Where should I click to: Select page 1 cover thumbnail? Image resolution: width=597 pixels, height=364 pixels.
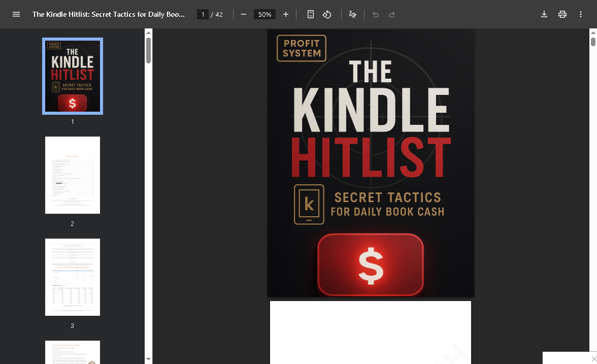73,76
